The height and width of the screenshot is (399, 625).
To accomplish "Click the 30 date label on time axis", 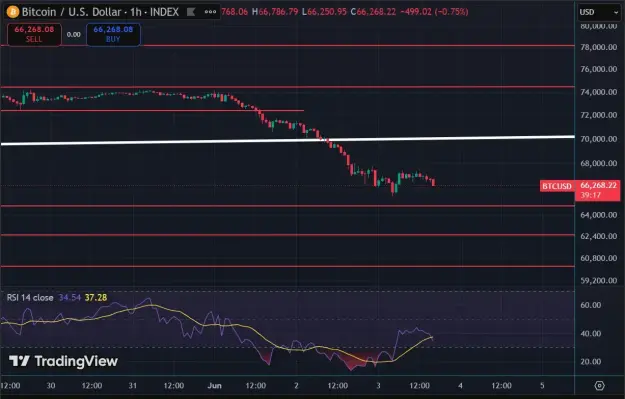I will click(x=51, y=385).
